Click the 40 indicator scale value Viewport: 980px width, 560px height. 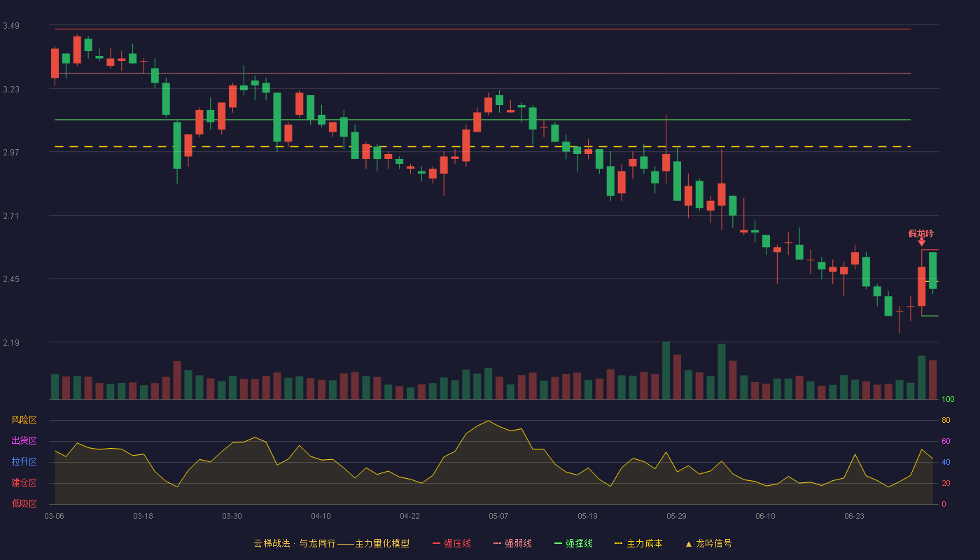tap(946, 462)
